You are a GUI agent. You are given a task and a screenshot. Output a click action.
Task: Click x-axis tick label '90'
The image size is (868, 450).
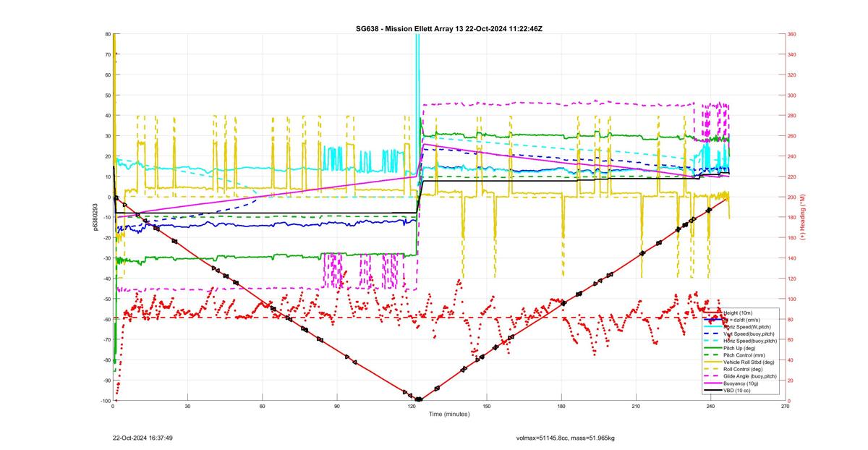coord(337,406)
